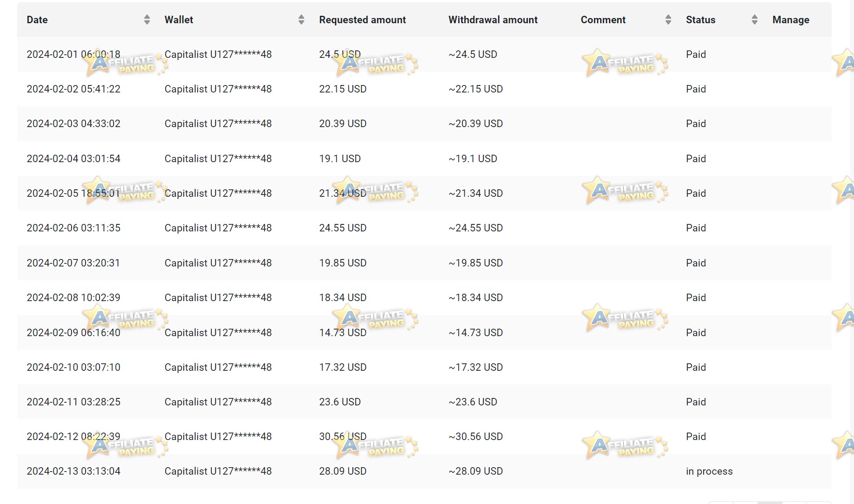This screenshot has height=504, width=854.
Task: Click the Manage column header
Action: coord(790,20)
